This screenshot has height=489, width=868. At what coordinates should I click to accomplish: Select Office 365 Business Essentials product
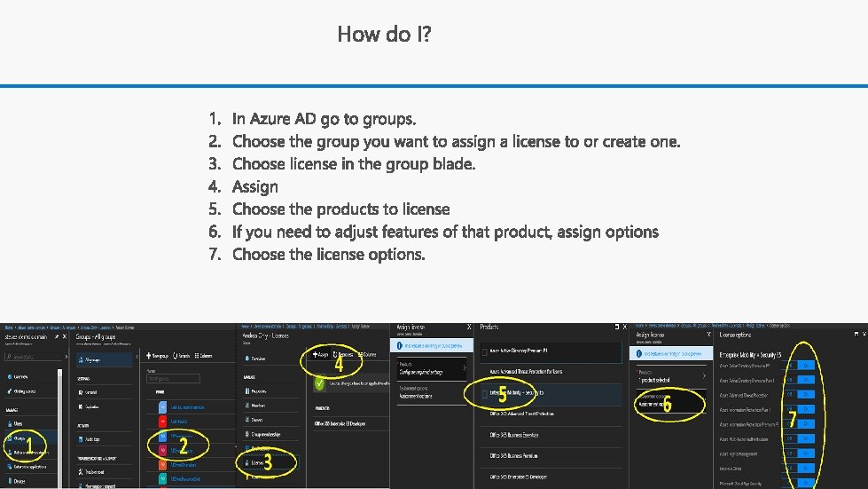[x=513, y=435]
